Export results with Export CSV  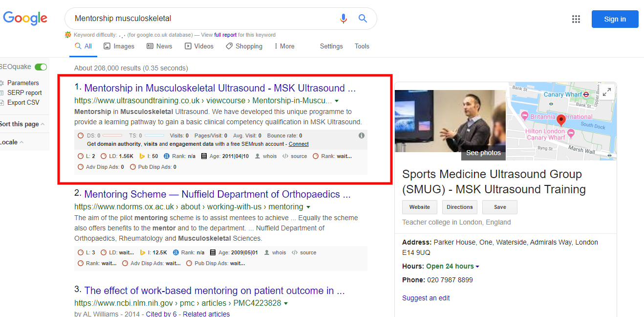pyautogui.click(x=23, y=103)
